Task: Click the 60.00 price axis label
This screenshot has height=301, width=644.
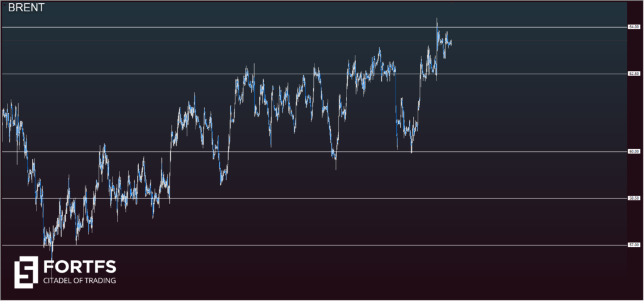Action: point(634,152)
